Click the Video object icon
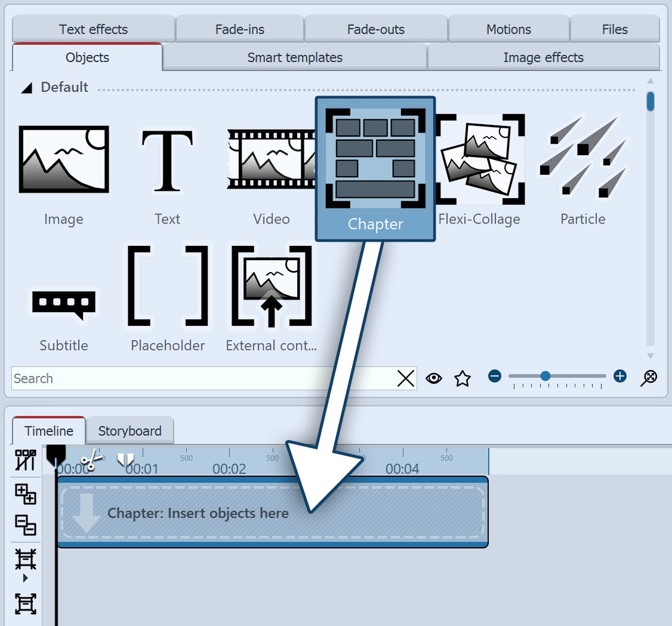The width and height of the screenshot is (672, 626). [271, 159]
